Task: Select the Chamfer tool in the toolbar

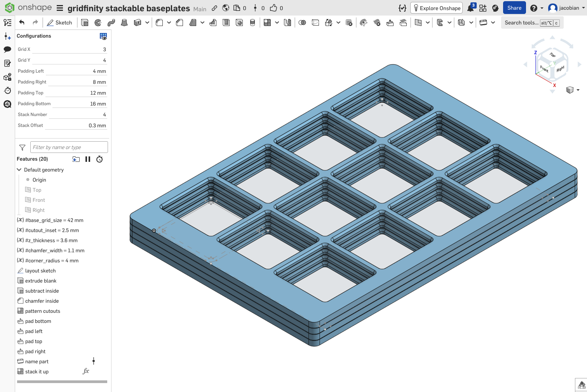Action: click(179, 23)
